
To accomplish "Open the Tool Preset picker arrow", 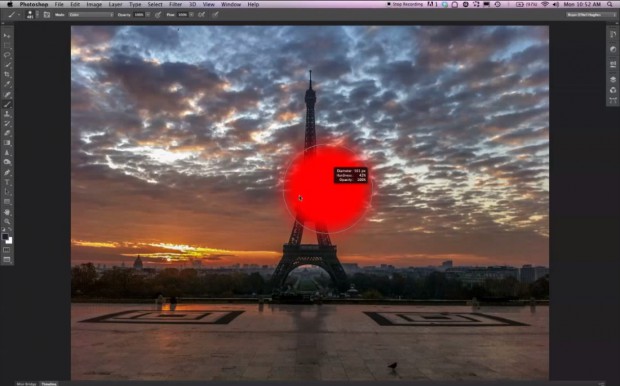I will coord(19,15).
